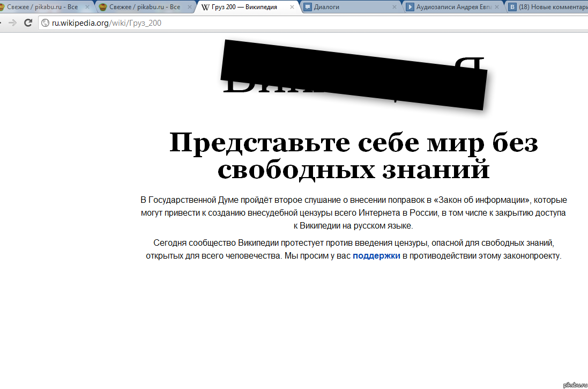This screenshot has width=588, height=389.
Task: Follow the bold поддержки link
Action: pyautogui.click(x=376, y=256)
